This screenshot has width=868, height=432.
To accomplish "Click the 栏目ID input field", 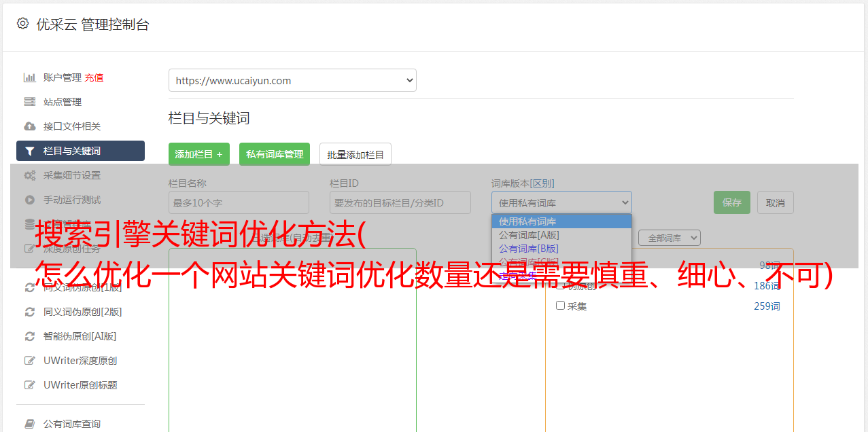I will click(400, 202).
